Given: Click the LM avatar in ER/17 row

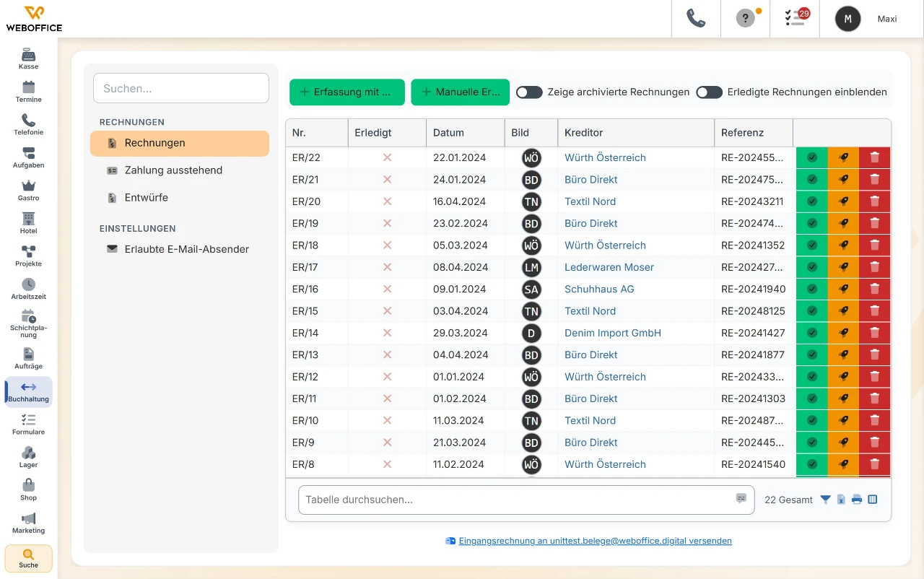Looking at the screenshot, I should (531, 267).
